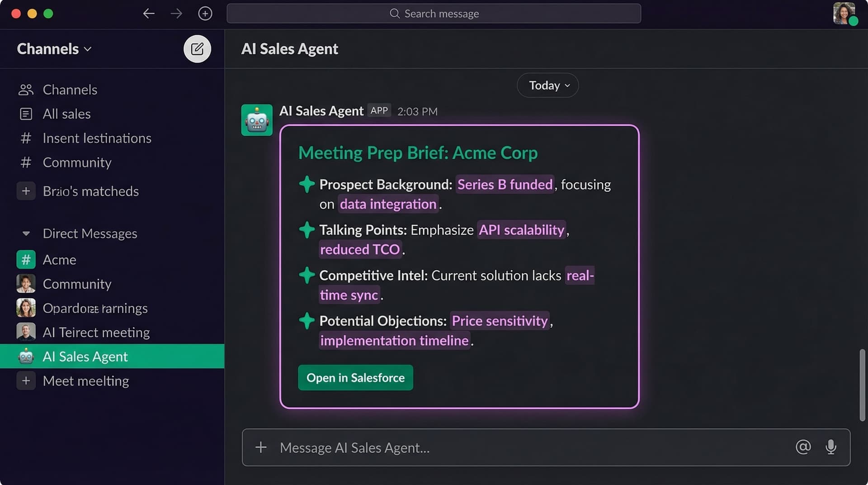The width and height of the screenshot is (868, 485).
Task: Switch to the Acme direct message
Action: click(59, 259)
